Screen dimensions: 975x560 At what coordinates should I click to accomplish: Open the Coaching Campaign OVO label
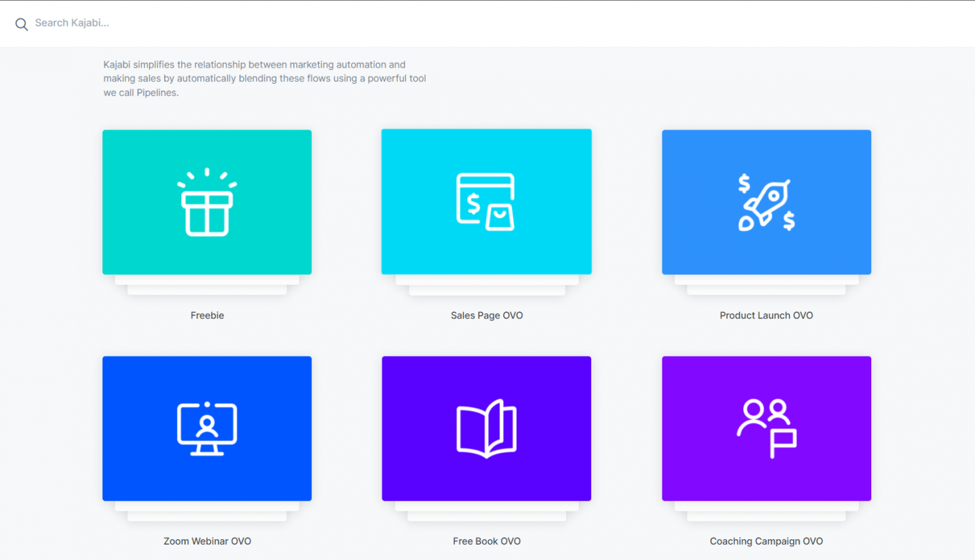(766, 541)
